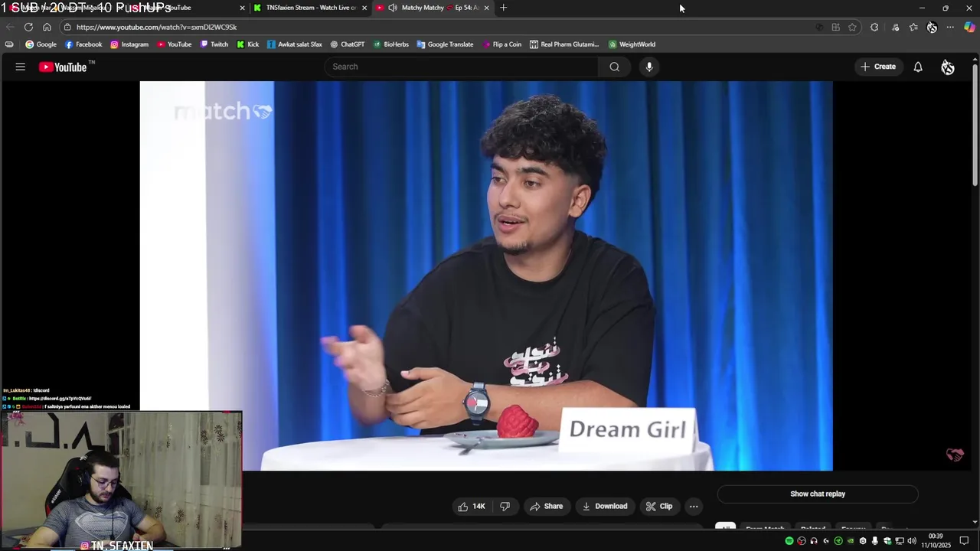The image size is (980, 551).
Task: Open the YouTube account avatar menu
Action: (x=948, y=67)
